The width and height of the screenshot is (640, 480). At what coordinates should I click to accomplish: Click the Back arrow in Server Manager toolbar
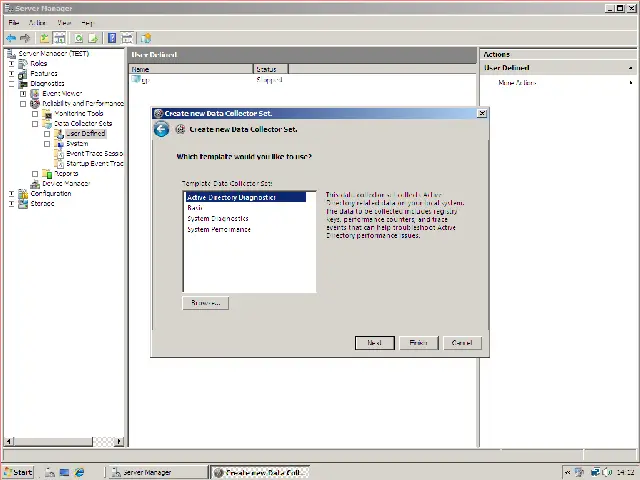click(x=11, y=38)
